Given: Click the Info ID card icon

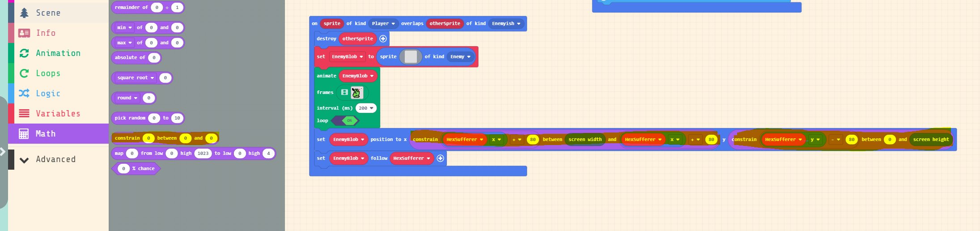Looking at the screenshot, I should [x=24, y=33].
